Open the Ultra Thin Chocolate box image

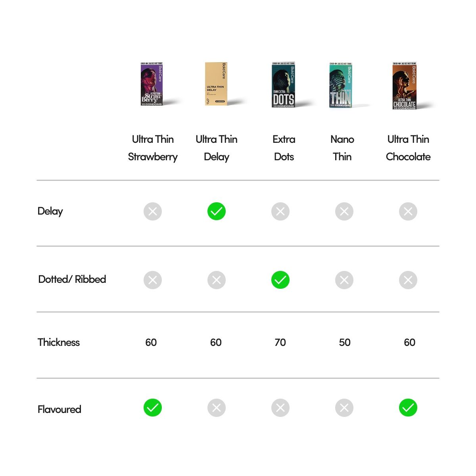405,86
